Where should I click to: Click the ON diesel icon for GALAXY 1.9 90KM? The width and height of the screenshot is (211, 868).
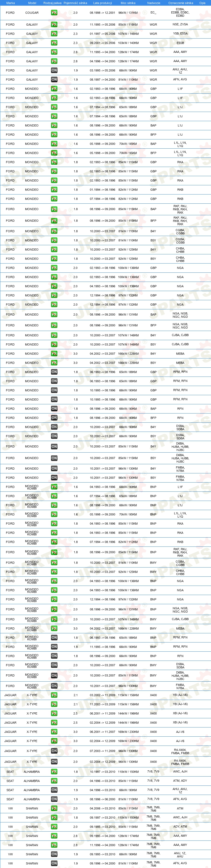point(54,70)
